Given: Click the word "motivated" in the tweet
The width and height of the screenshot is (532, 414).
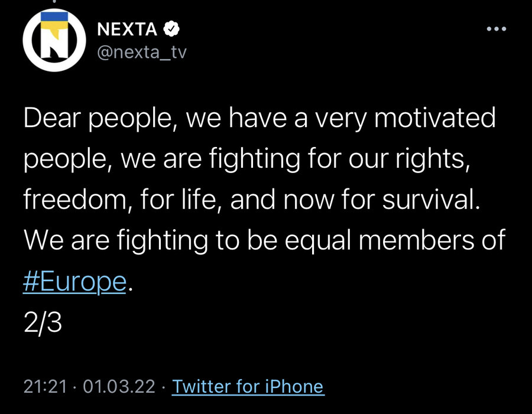Looking at the screenshot, I should pos(436,118).
